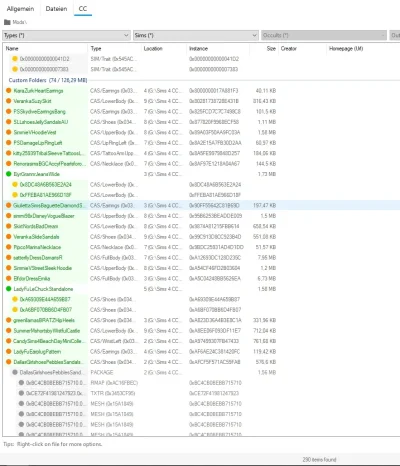This screenshot has width=400, height=466.
Task: Click the orange dot beside KiaraZurkHeartEarrings
Action: (9, 90)
